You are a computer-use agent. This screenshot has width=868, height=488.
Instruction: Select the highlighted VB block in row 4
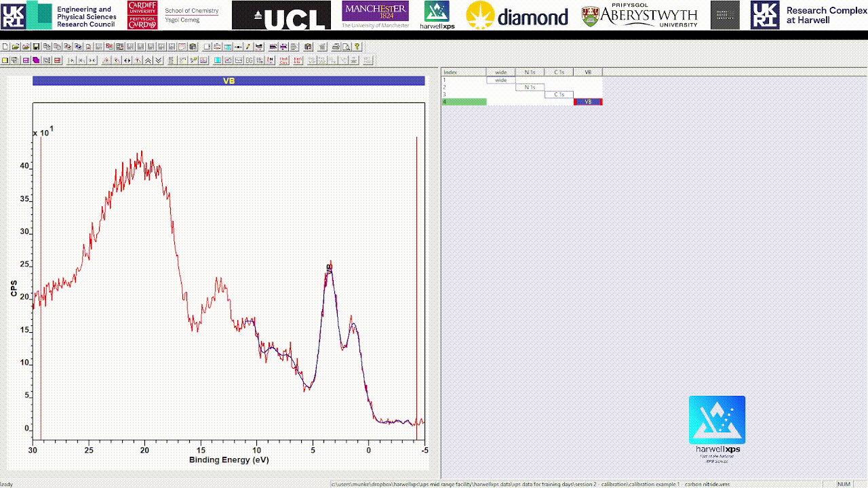click(588, 102)
